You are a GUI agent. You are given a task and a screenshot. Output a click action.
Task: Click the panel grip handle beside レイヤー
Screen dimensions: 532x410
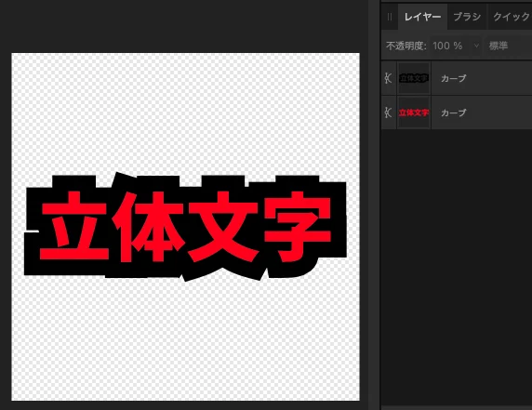click(390, 17)
